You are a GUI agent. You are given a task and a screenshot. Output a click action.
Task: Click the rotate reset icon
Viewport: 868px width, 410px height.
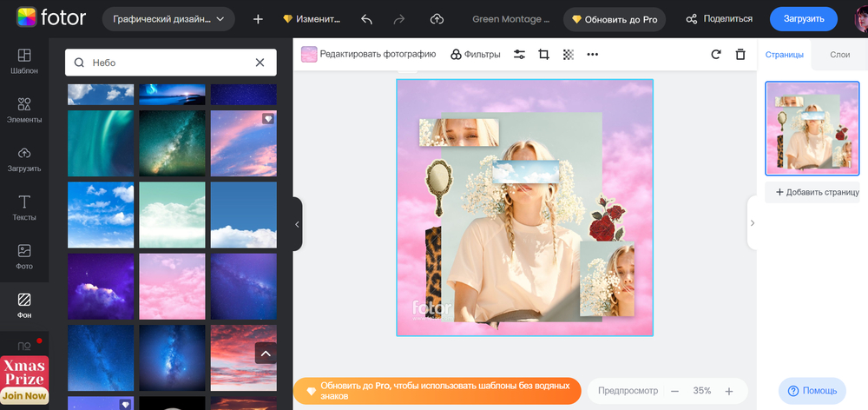716,54
